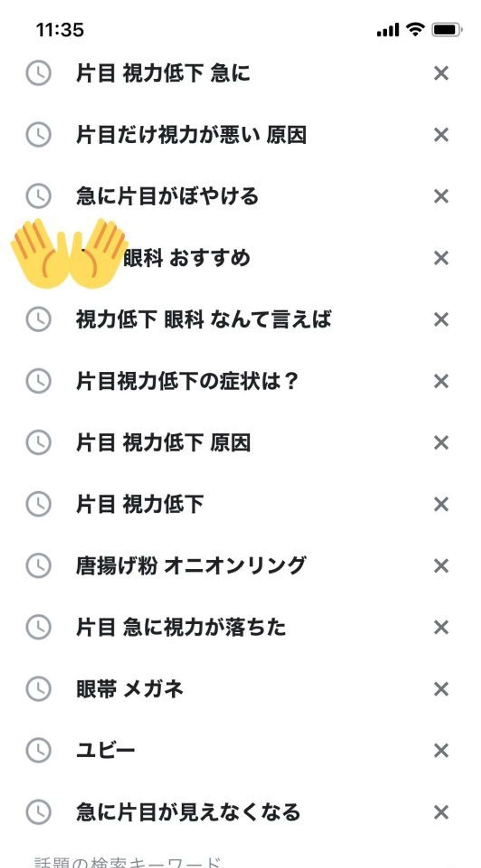Select '急に片目が見えなくなる' from the list
Screen dimensions: 481x868
coord(188,812)
